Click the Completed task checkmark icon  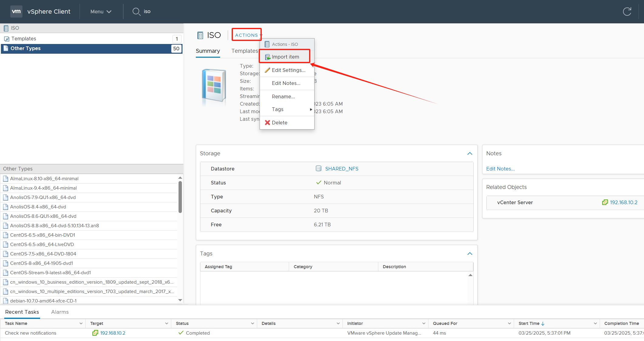tap(181, 333)
